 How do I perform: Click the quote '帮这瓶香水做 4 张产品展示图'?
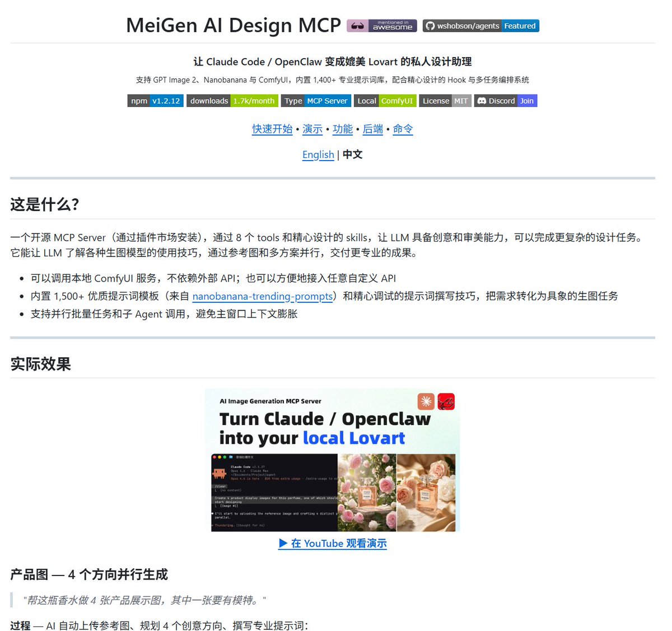pos(144,600)
